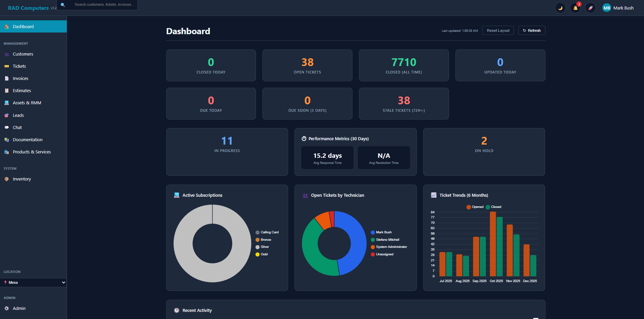This screenshot has width=644, height=319.
Task: Toggle the Closed series in Ticket Trends legend
Action: click(493, 207)
